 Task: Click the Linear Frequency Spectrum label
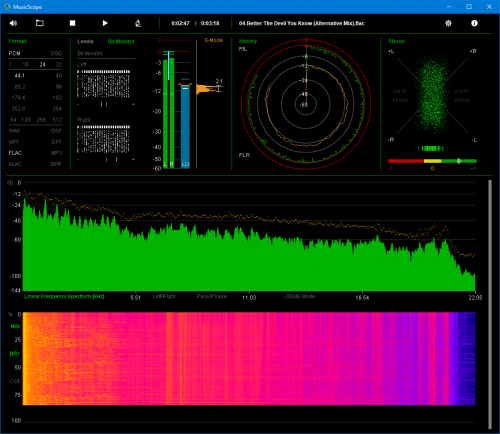click(x=64, y=296)
